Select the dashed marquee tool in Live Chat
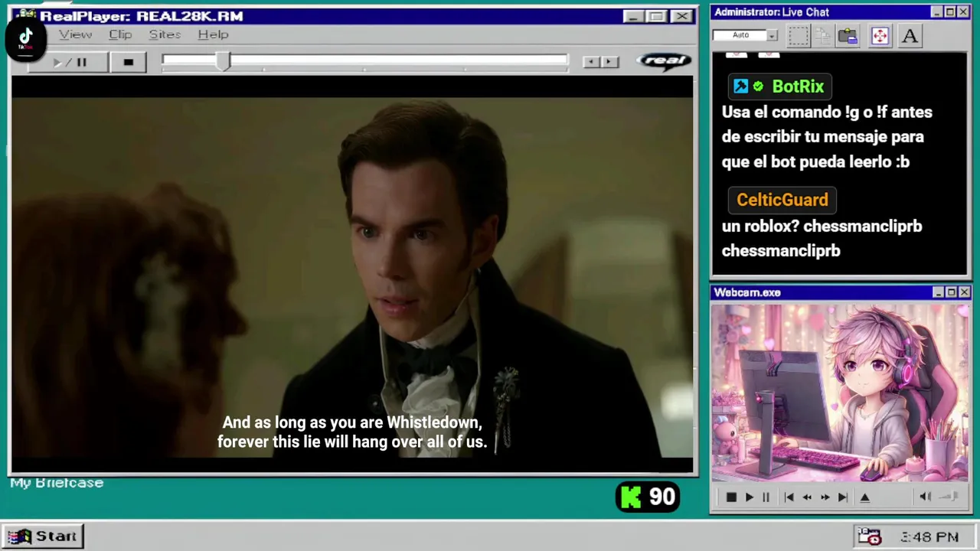Viewport: 980px width, 551px height. (799, 35)
